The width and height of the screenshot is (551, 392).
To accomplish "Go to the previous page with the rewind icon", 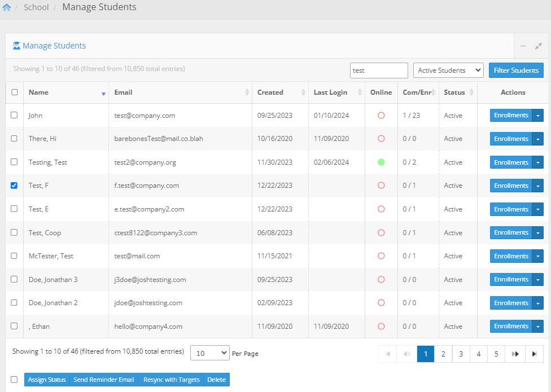I will (407, 354).
